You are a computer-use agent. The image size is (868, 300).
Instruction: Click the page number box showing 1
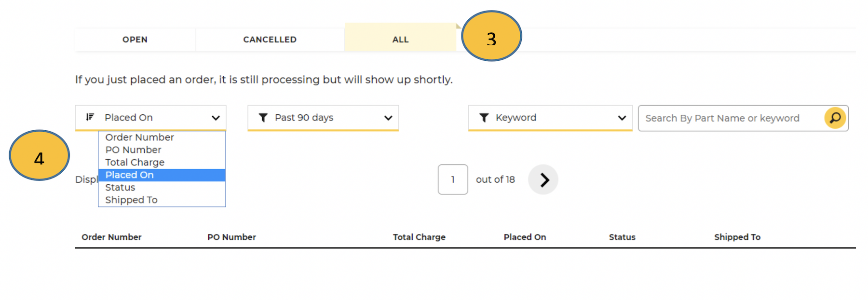tap(452, 179)
